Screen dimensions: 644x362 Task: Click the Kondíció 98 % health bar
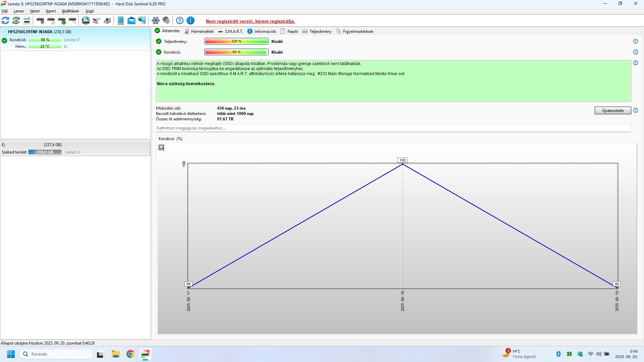(x=236, y=52)
